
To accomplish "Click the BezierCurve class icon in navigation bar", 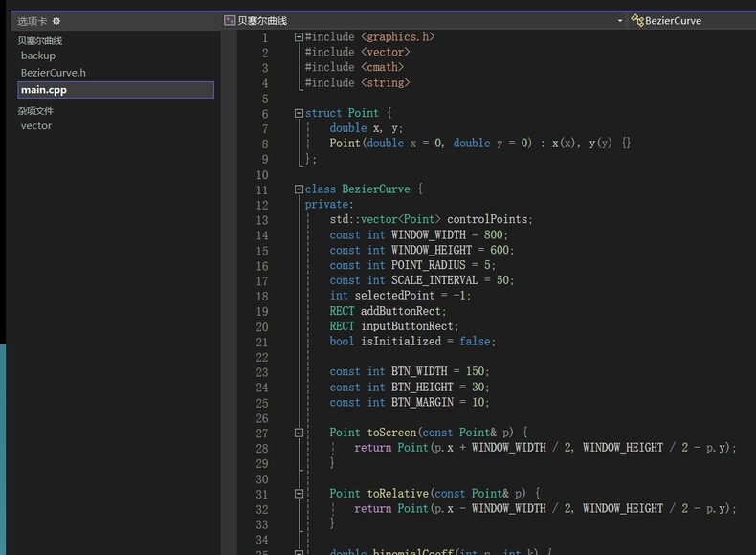I will click(x=636, y=20).
